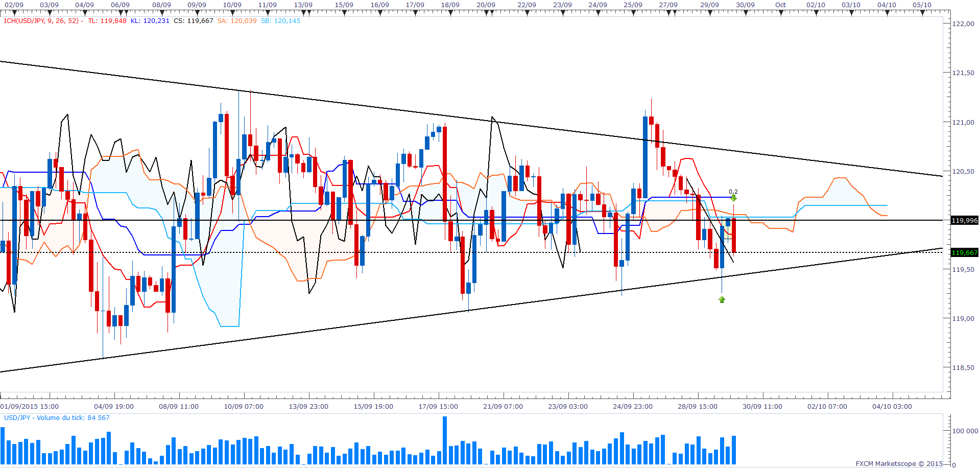Click the orange SA: 120,039 legend value

(237, 21)
